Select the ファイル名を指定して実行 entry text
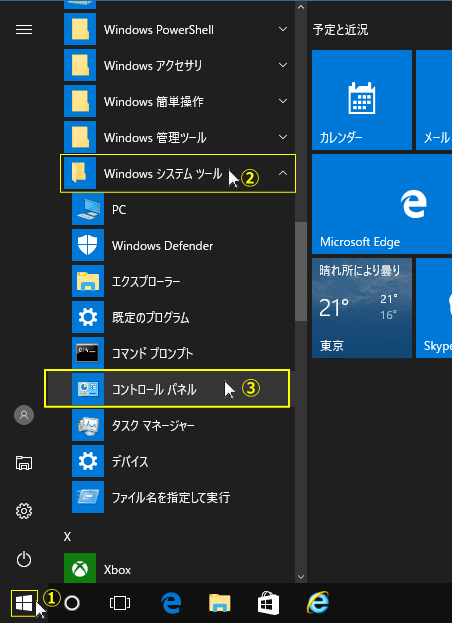Viewport: 452px width, 623px height. pyautogui.click(x=171, y=497)
